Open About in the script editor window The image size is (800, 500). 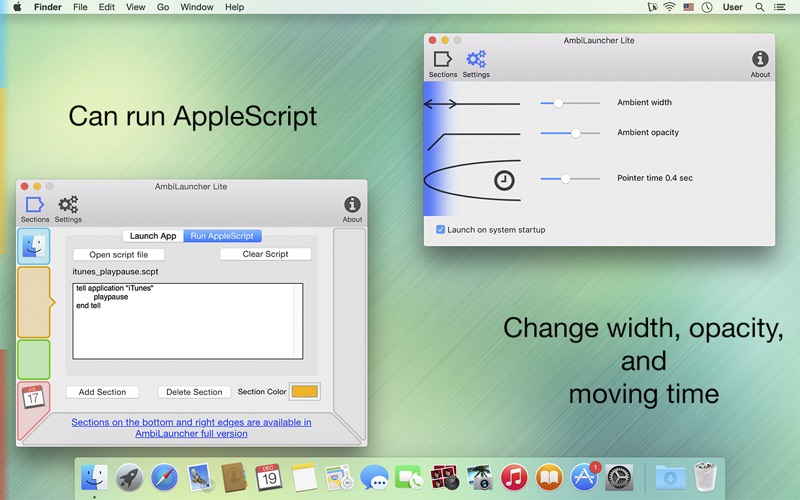tap(352, 209)
